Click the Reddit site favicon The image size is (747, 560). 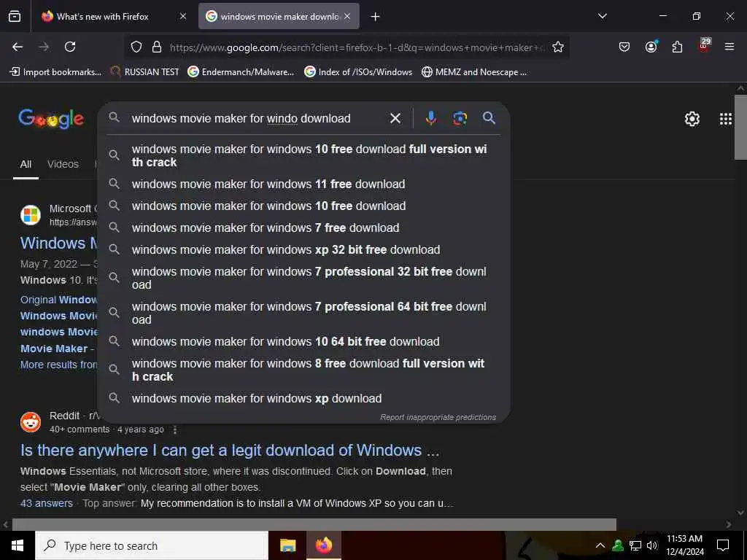coord(31,422)
